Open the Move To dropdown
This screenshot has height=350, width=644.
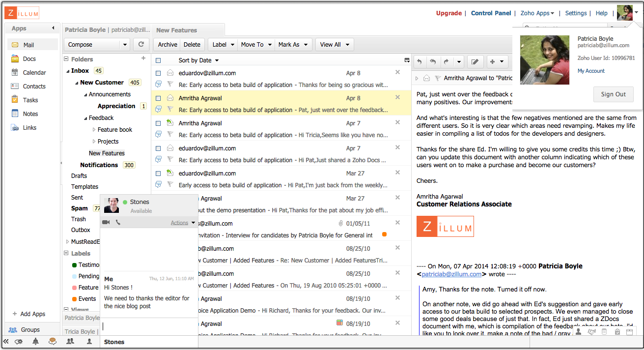[x=255, y=44]
